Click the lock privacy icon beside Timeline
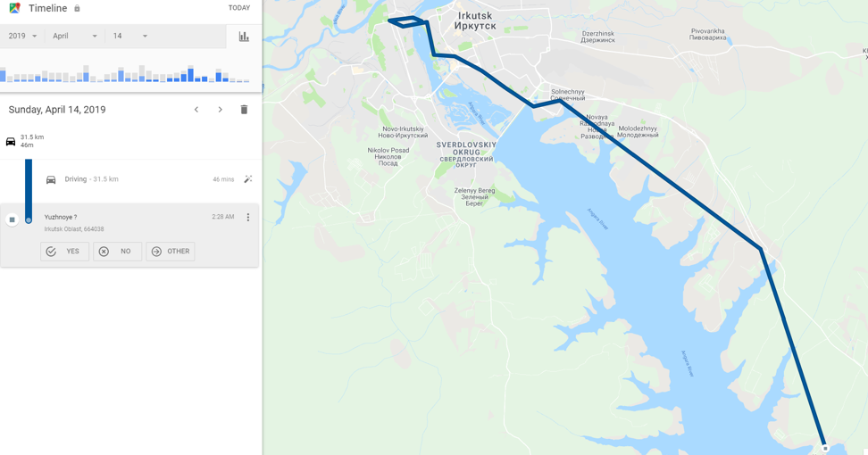The height and width of the screenshot is (455, 868). tap(77, 8)
